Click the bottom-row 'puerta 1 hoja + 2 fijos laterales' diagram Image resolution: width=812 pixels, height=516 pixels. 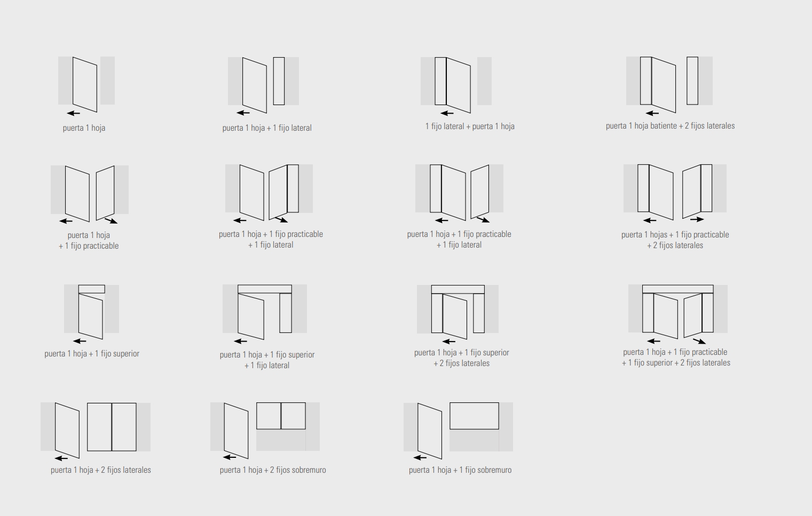point(96,430)
